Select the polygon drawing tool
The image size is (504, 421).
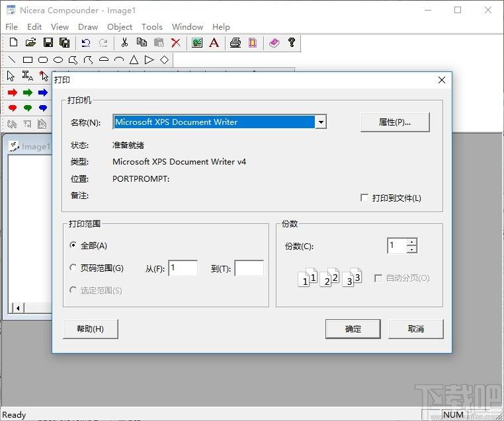[73, 59]
